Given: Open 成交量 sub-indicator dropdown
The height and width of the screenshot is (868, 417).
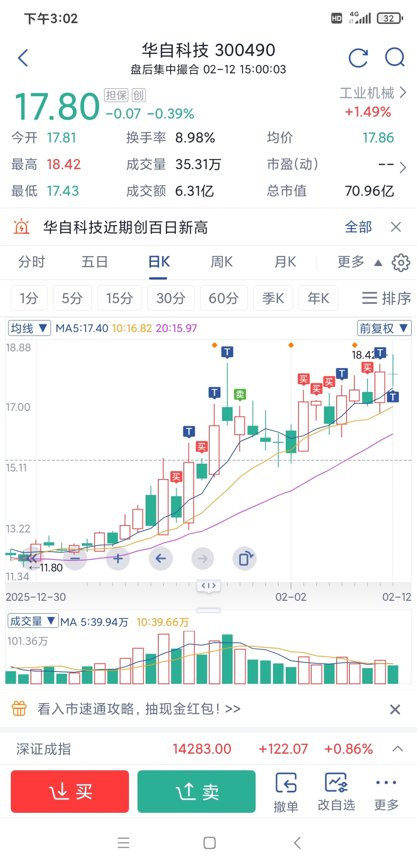Looking at the screenshot, I should point(33,621).
